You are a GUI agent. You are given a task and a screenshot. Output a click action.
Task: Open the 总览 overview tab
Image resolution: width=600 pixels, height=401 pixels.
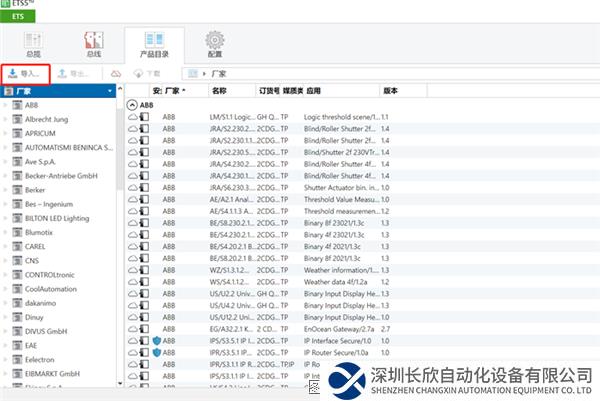pyautogui.click(x=34, y=45)
